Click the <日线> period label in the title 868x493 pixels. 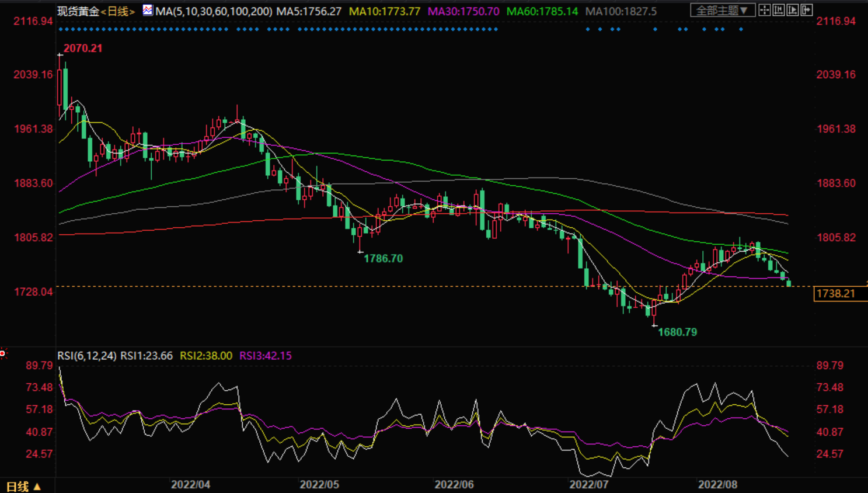click(118, 11)
